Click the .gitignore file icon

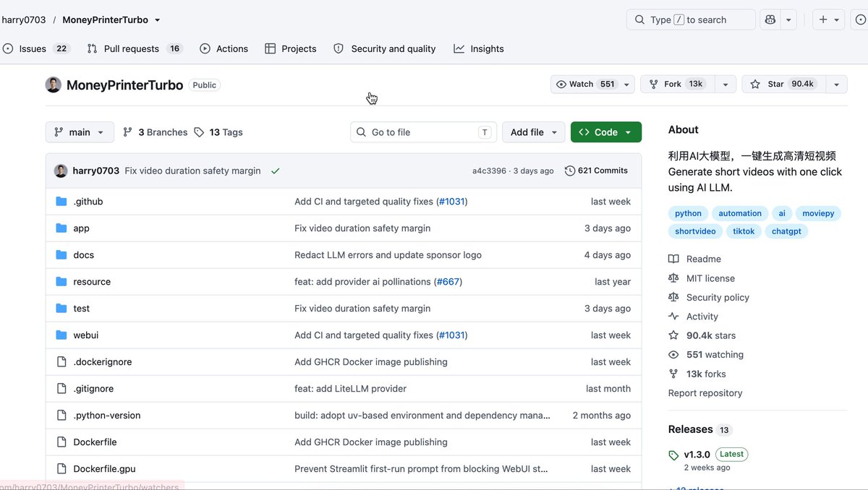pyautogui.click(x=61, y=389)
